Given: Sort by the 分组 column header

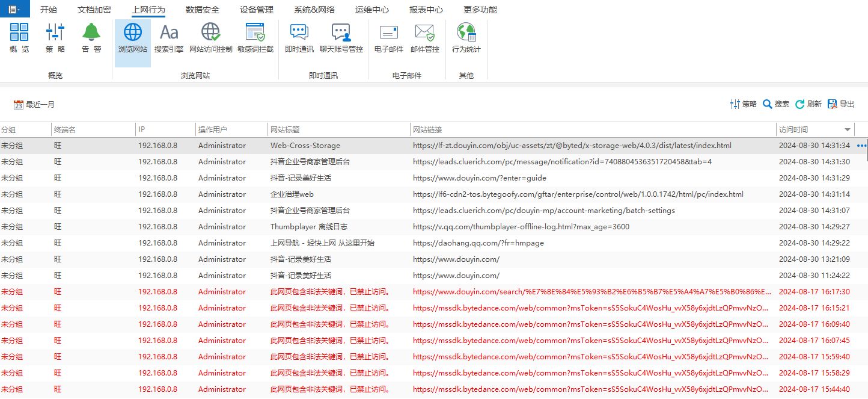Looking at the screenshot, I should click(25, 129).
